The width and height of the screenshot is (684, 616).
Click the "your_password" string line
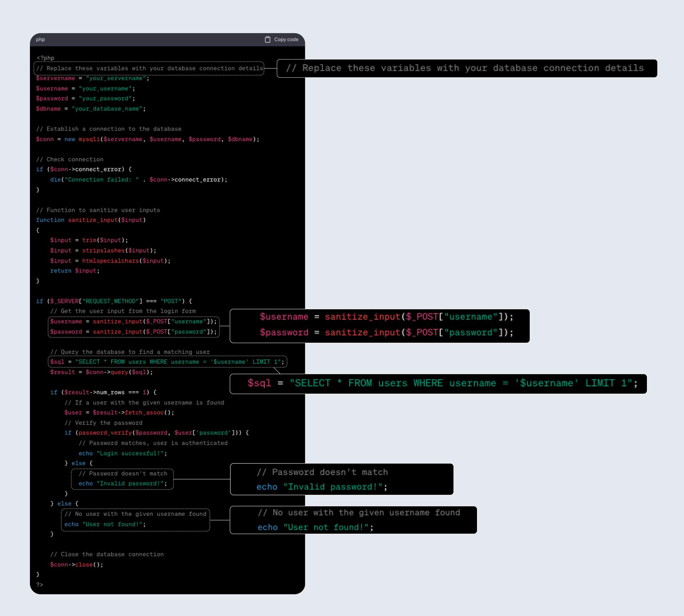85,98
